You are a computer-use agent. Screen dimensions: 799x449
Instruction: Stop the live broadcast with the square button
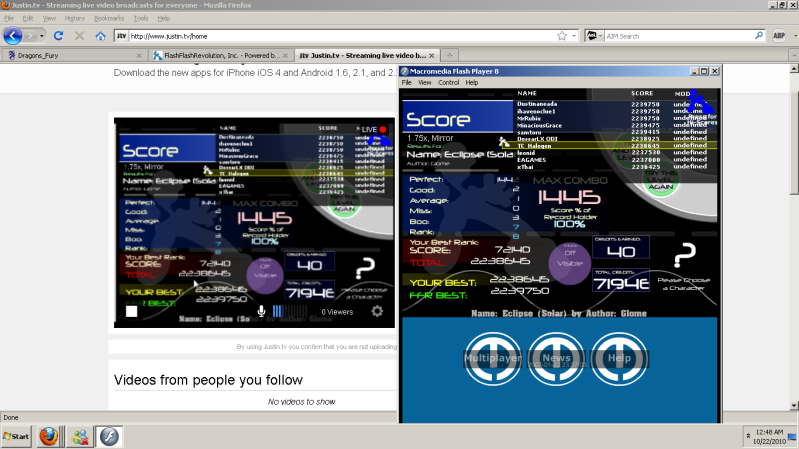tap(131, 312)
